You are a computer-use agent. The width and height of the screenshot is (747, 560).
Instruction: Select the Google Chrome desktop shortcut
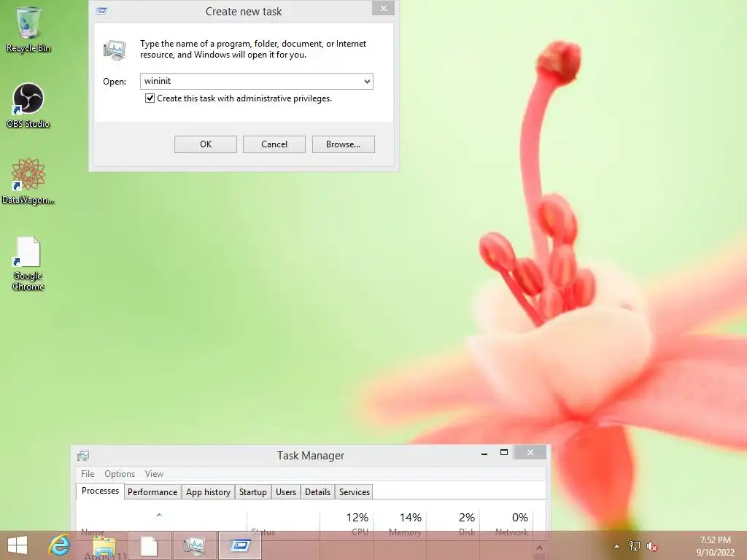click(x=28, y=263)
